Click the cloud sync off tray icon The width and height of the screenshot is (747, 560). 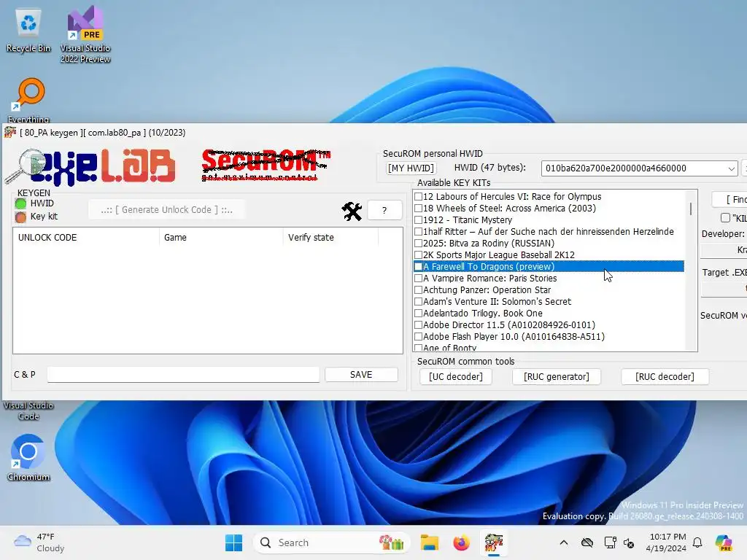click(587, 542)
